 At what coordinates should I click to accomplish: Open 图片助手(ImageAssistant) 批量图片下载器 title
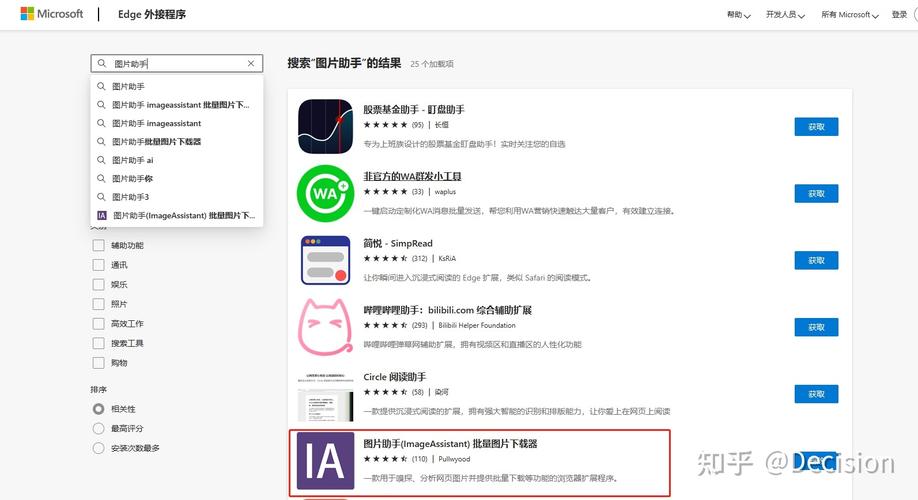450,443
